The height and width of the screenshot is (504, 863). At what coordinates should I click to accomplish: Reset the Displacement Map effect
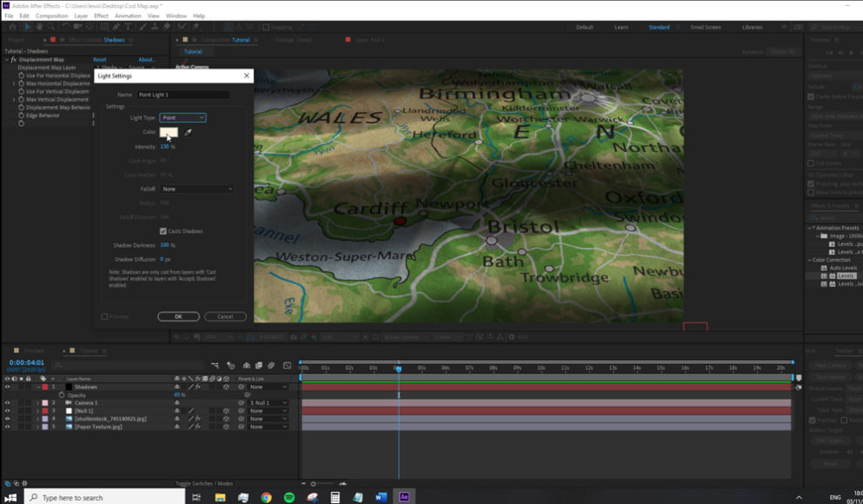tap(100, 59)
